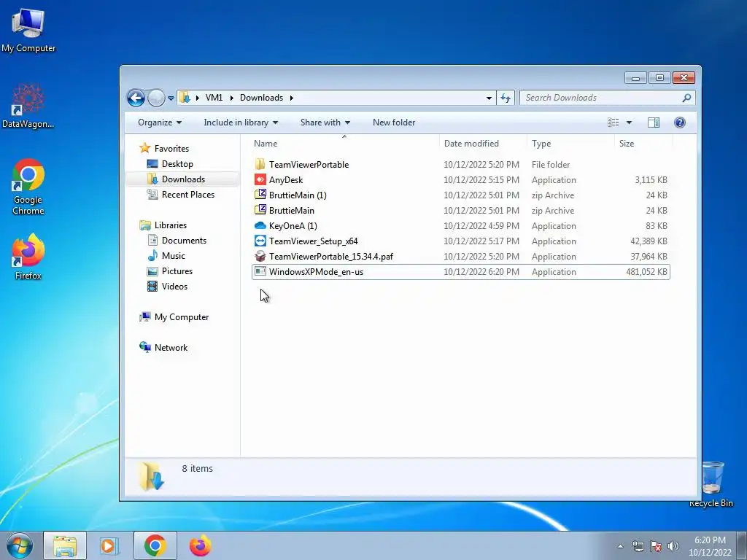Select WindowsXPMode_en-us file

pos(461,272)
